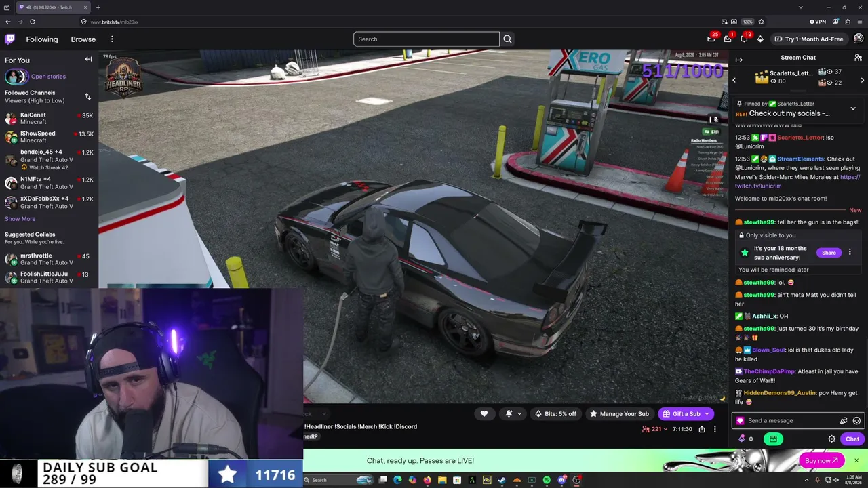Collapse the For You sidebar
Screen dimensions: 868x488
(x=88, y=60)
